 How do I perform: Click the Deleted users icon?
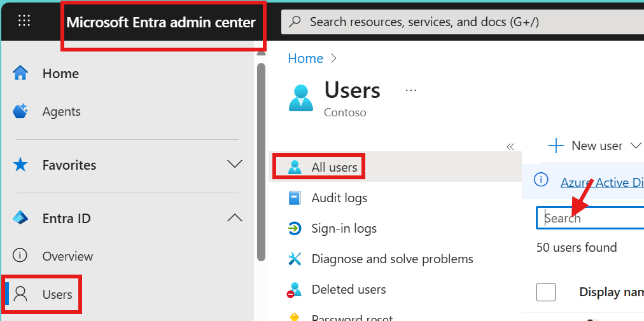tap(295, 290)
